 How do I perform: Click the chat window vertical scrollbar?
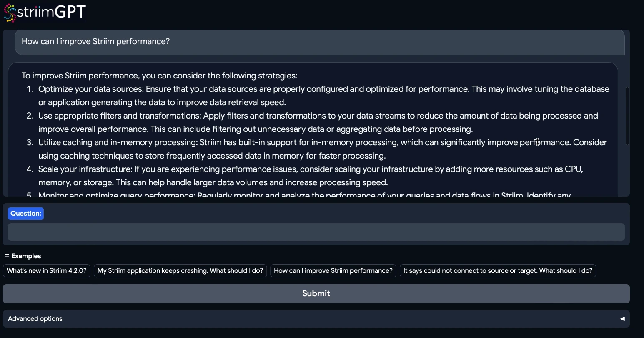[627, 116]
